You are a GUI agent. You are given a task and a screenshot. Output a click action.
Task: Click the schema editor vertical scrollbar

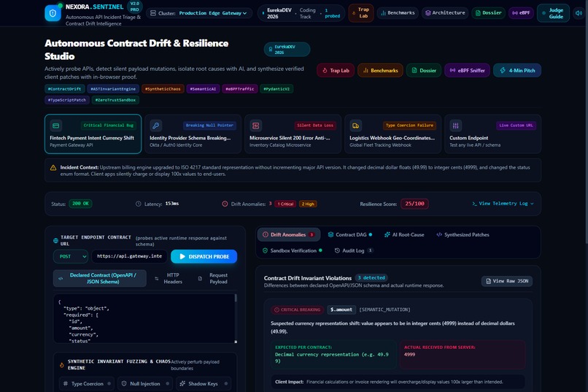point(236,299)
